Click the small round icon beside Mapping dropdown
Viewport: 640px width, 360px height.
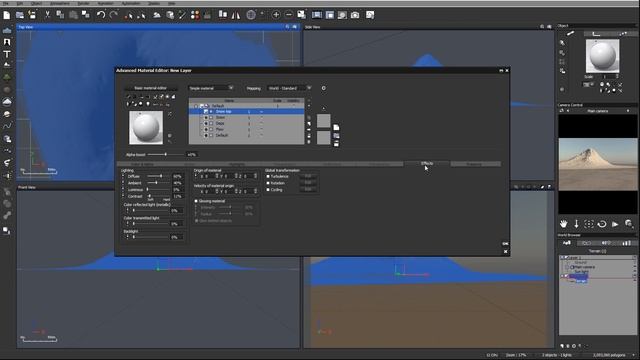pyautogui.click(x=324, y=88)
